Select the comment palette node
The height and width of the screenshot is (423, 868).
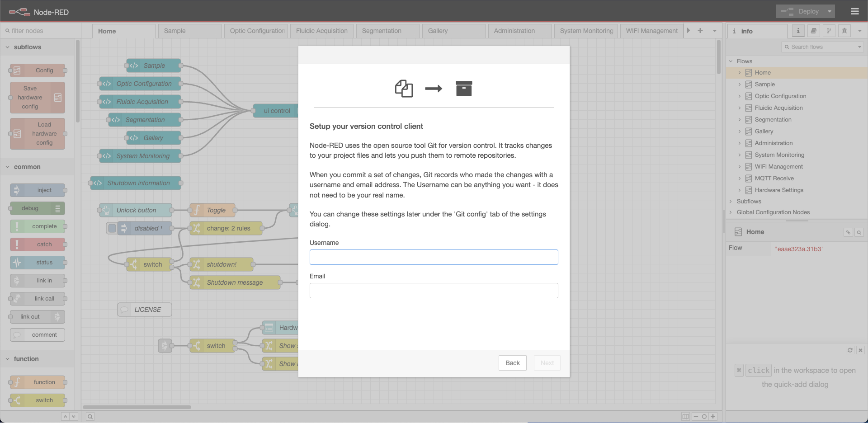pyautogui.click(x=38, y=335)
